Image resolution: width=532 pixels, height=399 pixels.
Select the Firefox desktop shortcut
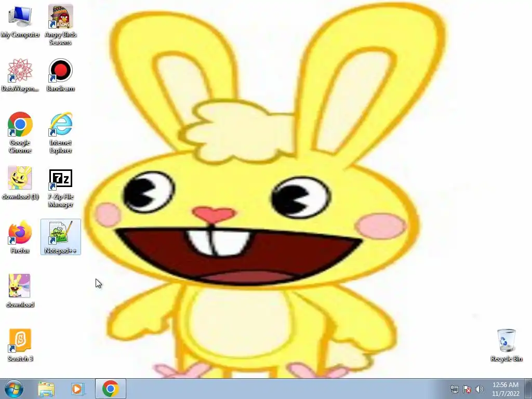(20, 237)
